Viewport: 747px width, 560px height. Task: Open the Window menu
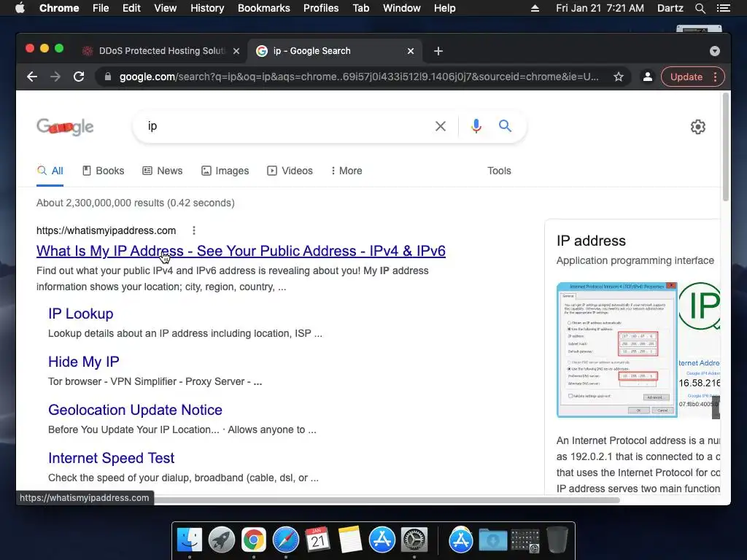[402, 8]
